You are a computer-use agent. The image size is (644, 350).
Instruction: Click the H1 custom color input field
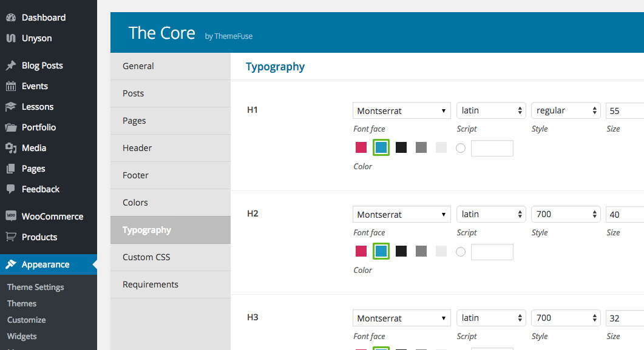point(492,148)
